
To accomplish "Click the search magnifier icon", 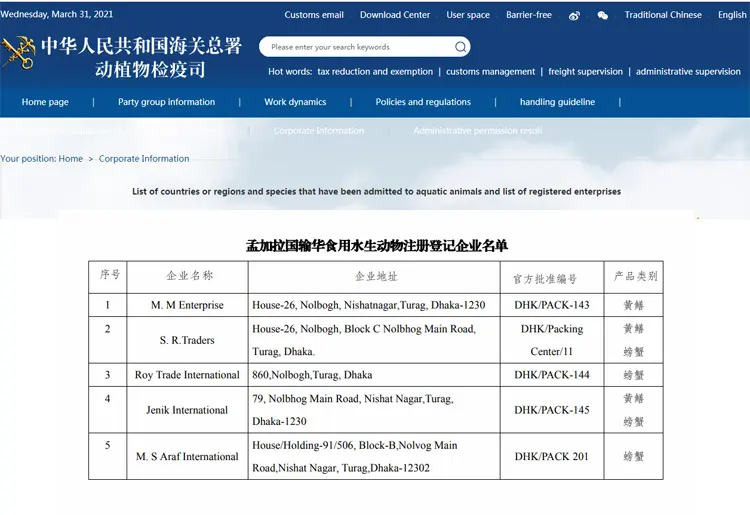I will 460,47.
